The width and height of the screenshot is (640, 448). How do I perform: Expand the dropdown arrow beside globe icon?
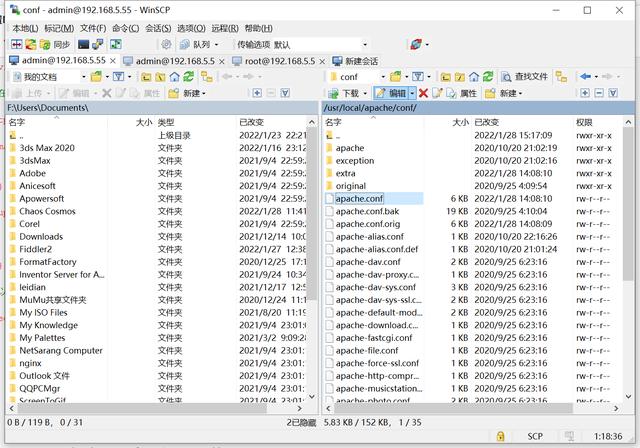[427, 44]
